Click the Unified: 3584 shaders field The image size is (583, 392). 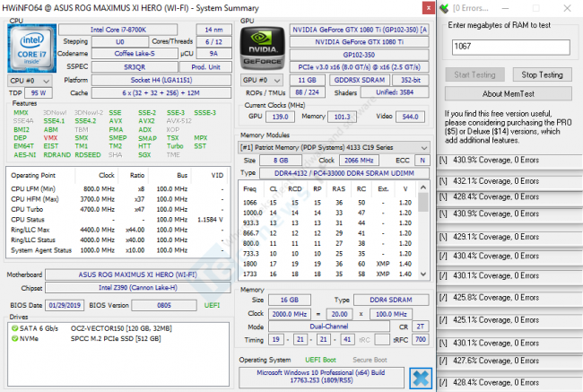click(395, 92)
